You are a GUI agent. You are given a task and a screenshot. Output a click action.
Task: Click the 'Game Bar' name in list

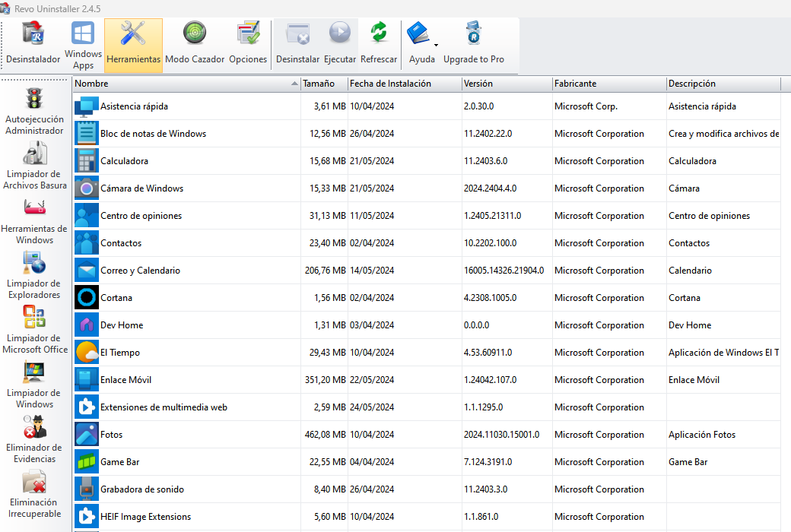pyautogui.click(x=119, y=462)
